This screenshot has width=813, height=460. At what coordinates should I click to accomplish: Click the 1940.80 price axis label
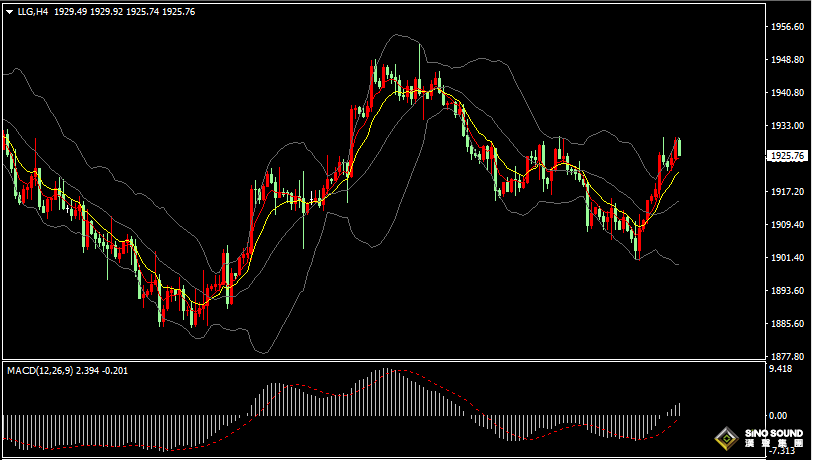point(785,93)
